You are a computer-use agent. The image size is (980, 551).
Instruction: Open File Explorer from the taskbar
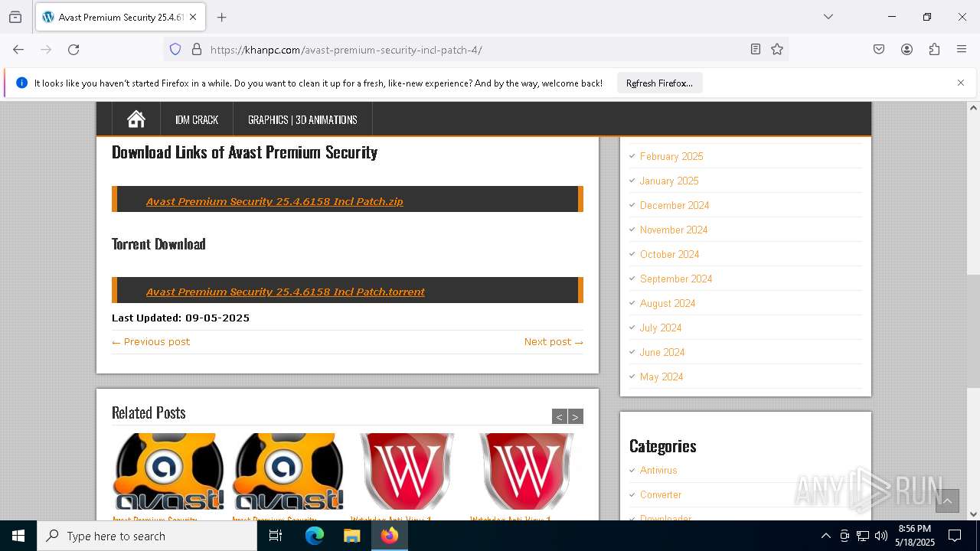352,536
